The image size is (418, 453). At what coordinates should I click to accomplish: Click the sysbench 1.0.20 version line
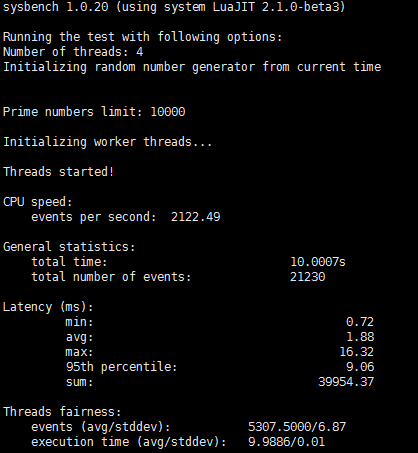point(174,7)
